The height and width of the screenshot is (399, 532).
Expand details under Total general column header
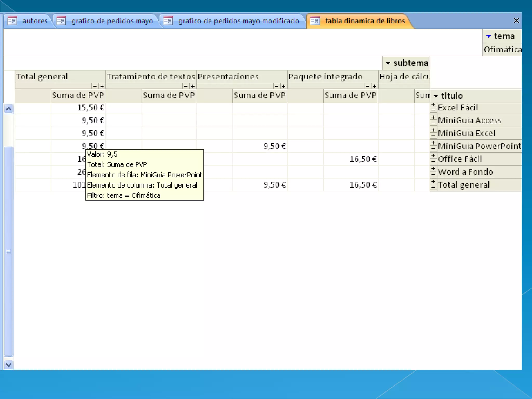click(x=102, y=86)
